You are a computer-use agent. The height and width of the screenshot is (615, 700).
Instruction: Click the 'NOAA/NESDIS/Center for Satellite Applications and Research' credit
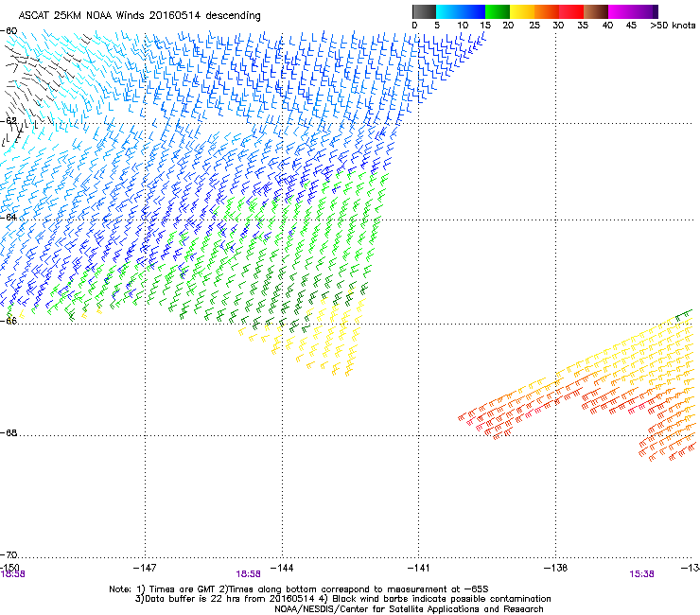click(x=409, y=609)
